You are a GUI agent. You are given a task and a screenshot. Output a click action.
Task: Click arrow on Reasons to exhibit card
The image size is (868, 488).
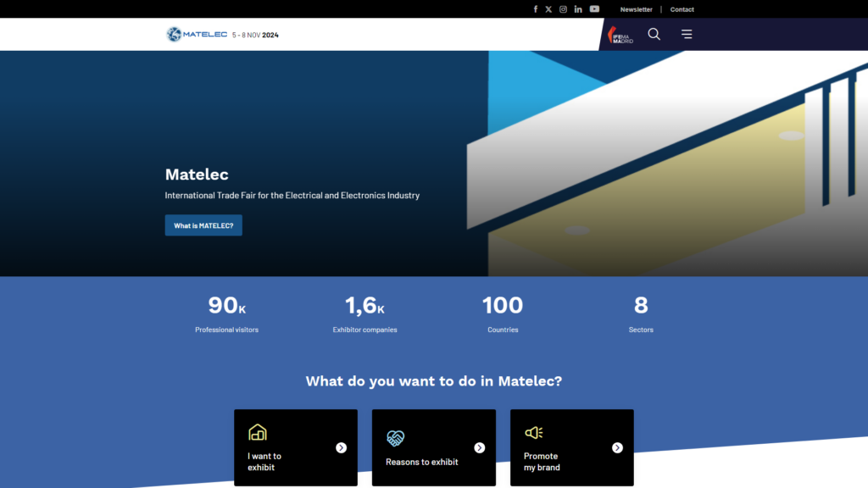coord(480,447)
